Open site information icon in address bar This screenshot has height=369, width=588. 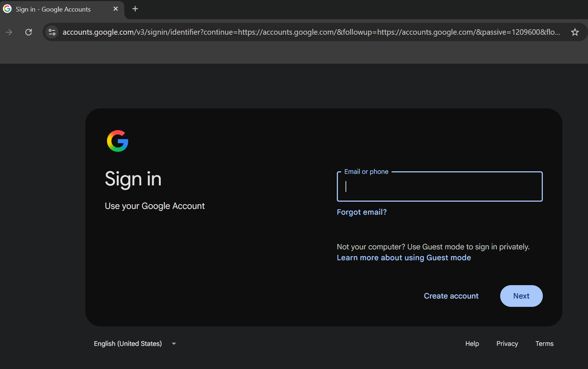tap(52, 32)
